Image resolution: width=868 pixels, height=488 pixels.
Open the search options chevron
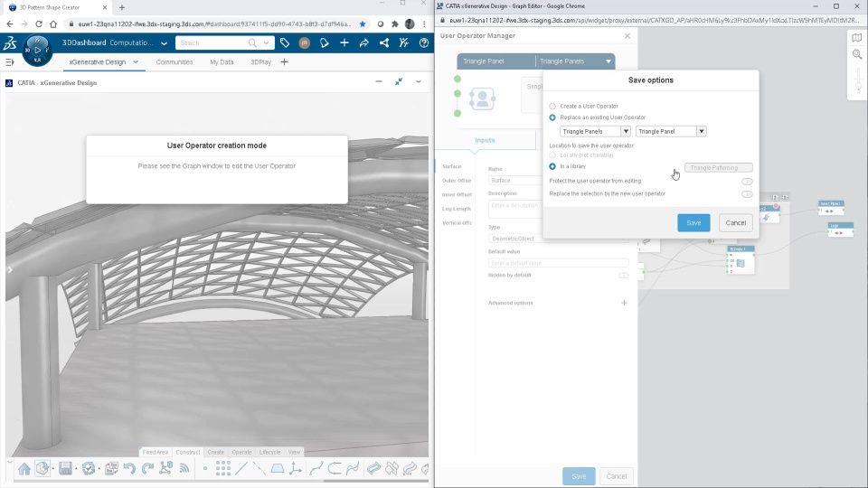pyautogui.click(x=266, y=42)
